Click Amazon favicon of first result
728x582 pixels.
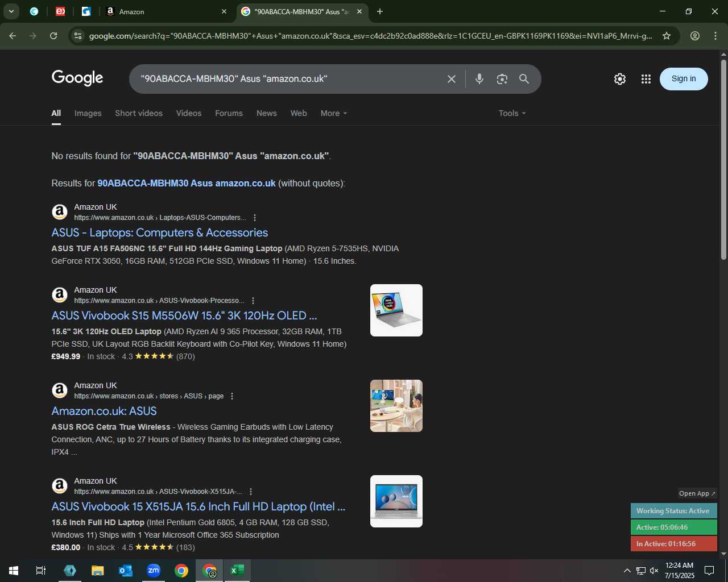pyautogui.click(x=60, y=212)
